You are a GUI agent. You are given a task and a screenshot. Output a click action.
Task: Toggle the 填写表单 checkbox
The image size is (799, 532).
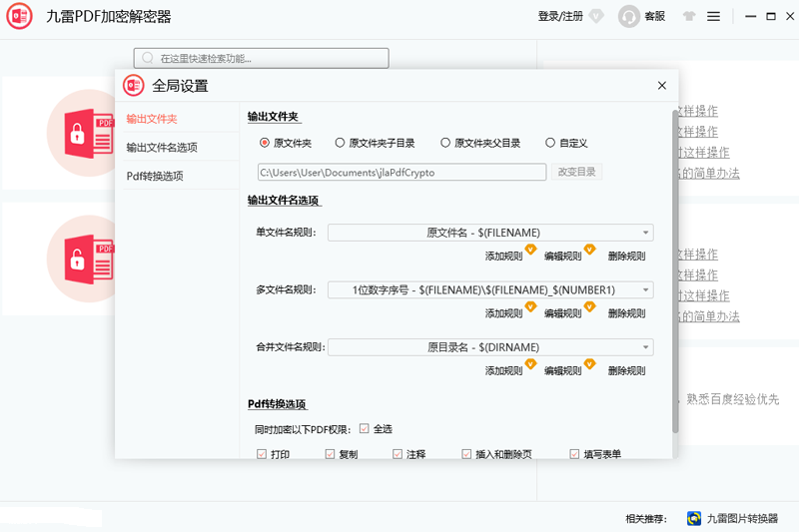(574, 453)
